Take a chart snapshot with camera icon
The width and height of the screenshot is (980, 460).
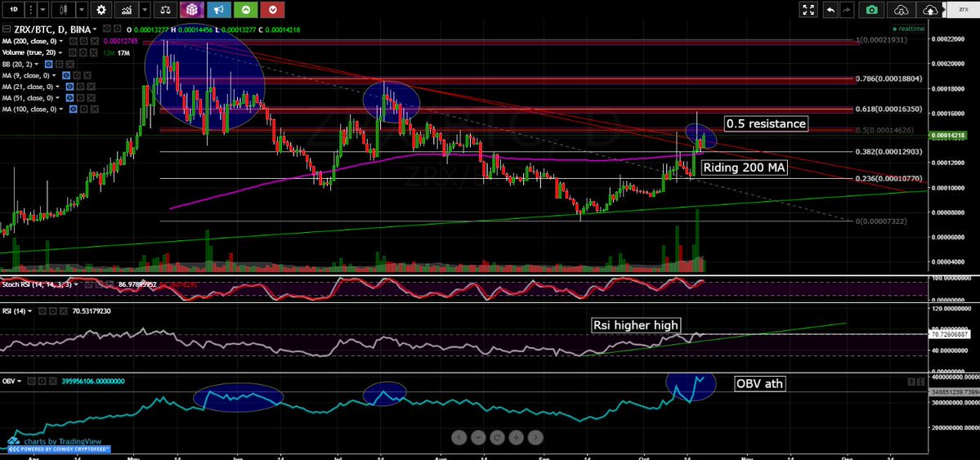872,9
